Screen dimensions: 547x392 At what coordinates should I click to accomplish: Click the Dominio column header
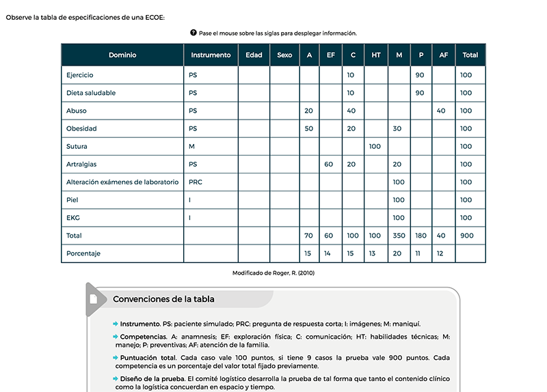[122, 55]
